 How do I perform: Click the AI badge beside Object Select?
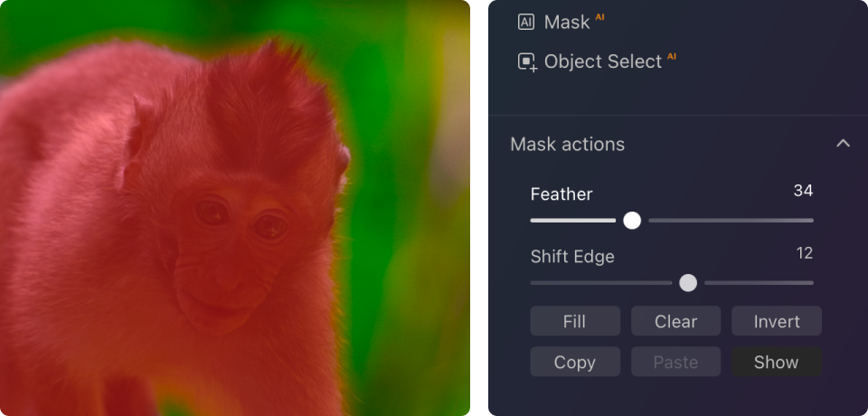(672, 57)
